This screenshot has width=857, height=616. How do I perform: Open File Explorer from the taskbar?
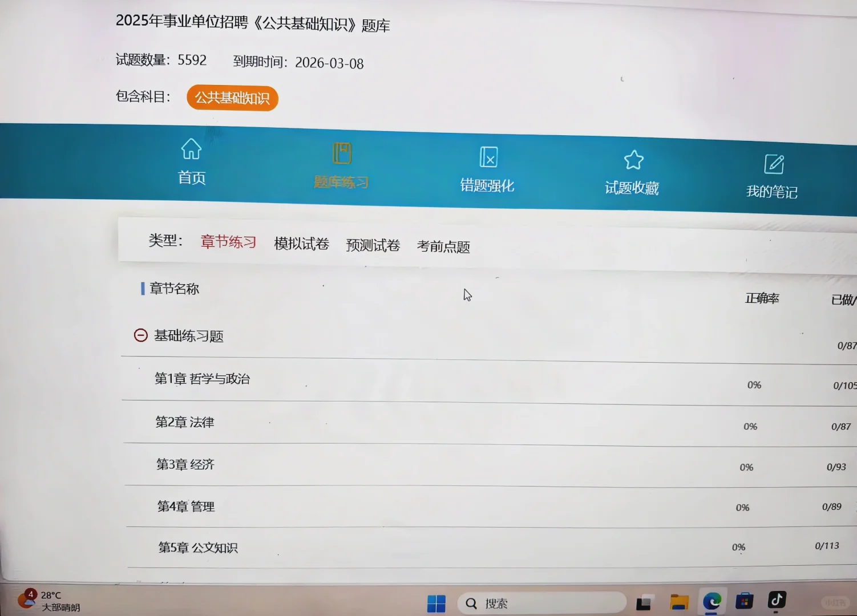(679, 602)
